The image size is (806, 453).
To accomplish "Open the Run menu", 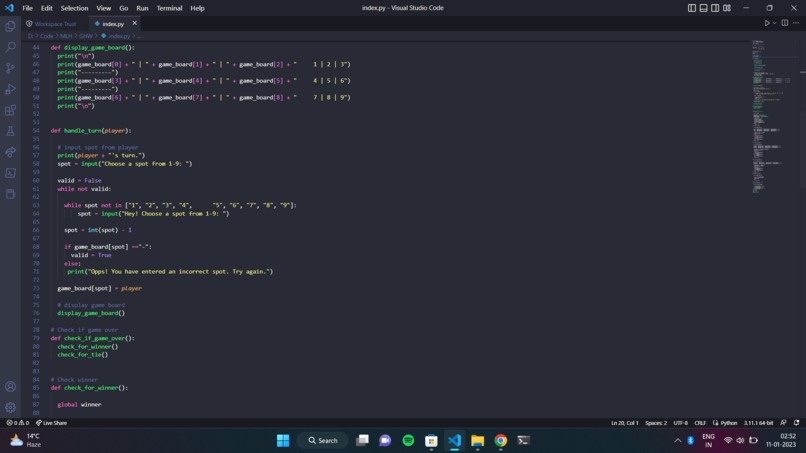I will (x=142, y=8).
